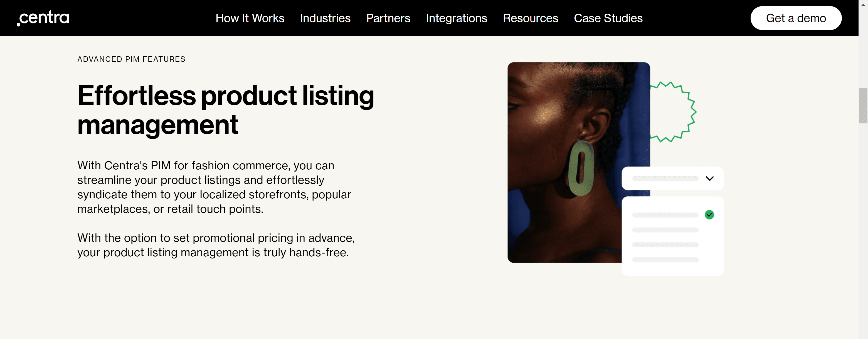Open the How It Works menu

[250, 18]
